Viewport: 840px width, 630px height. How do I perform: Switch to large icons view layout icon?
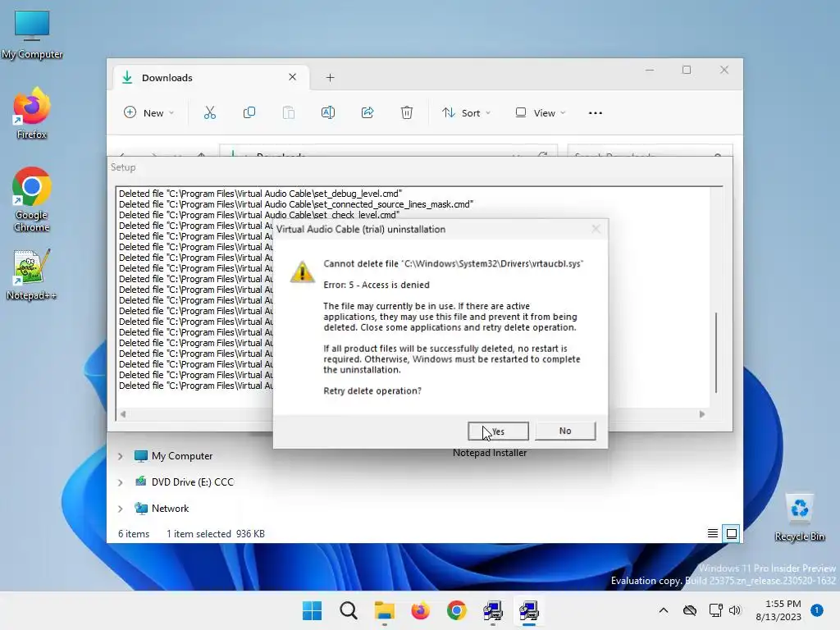click(731, 533)
